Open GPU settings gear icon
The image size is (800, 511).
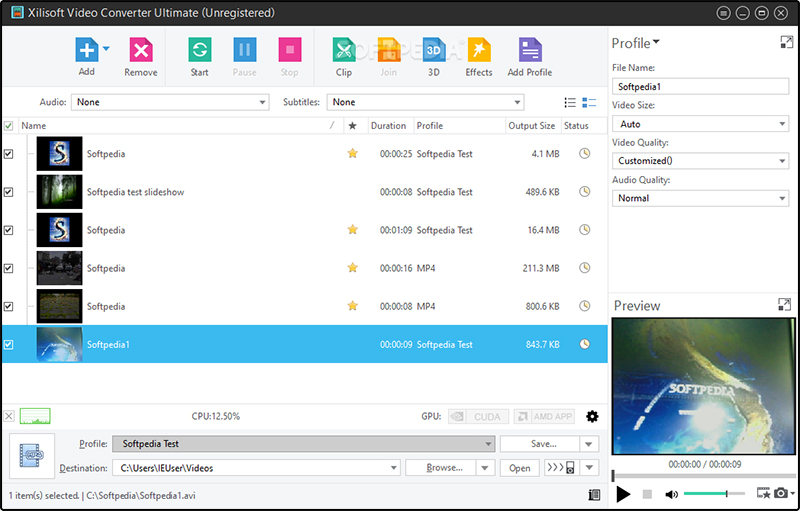click(592, 416)
